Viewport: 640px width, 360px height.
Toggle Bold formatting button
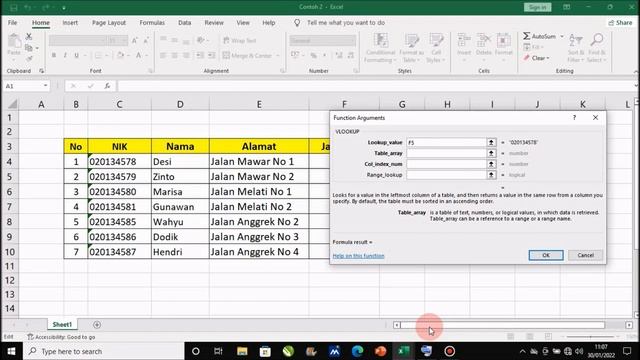point(54,55)
